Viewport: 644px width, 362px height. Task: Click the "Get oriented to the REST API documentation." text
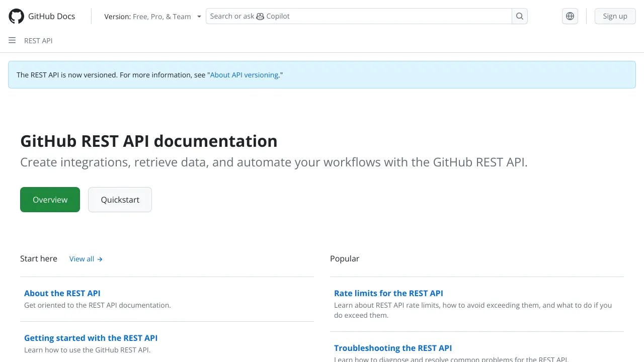[x=98, y=305]
